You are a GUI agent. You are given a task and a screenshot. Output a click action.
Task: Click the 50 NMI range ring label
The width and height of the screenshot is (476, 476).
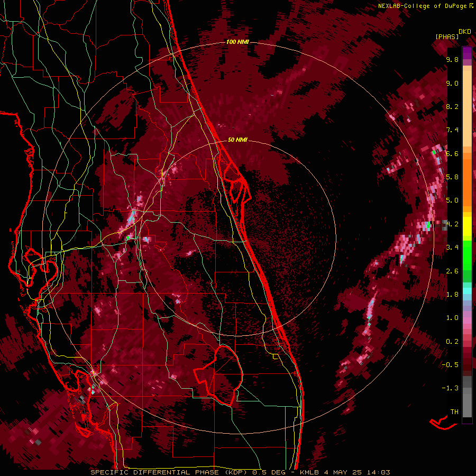(x=237, y=140)
